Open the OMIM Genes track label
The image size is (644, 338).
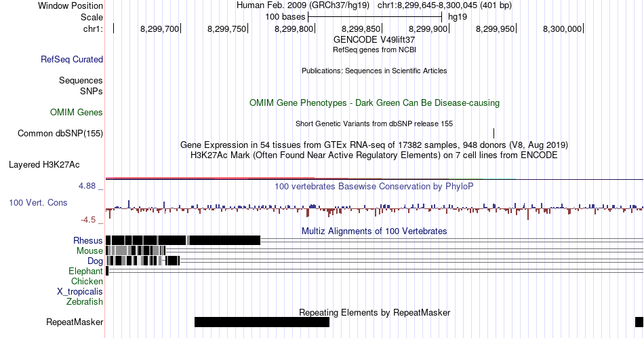click(x=77, y=112)
